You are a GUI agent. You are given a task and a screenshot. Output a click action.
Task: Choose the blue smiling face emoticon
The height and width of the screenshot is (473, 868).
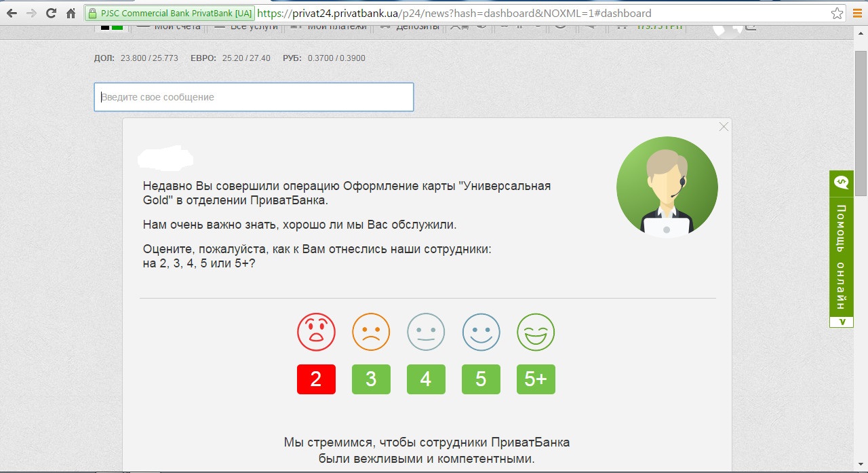(481, 332)
